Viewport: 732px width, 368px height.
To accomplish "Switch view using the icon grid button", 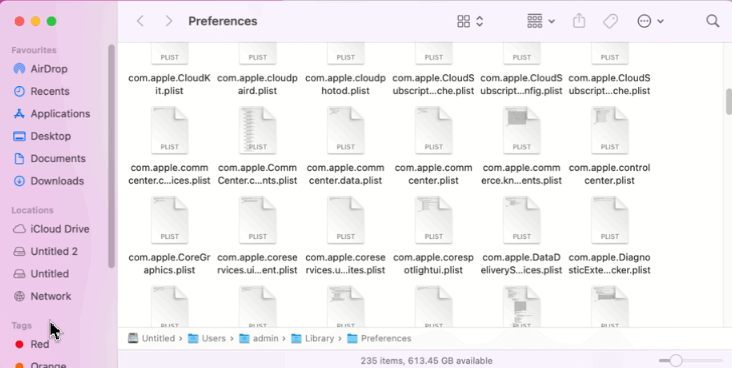I will click(470, 21).
